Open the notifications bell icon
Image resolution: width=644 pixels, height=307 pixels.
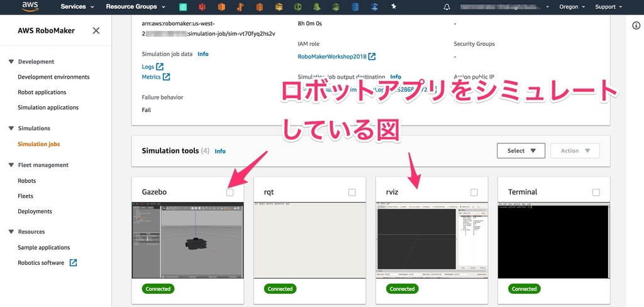coord(447,7)
